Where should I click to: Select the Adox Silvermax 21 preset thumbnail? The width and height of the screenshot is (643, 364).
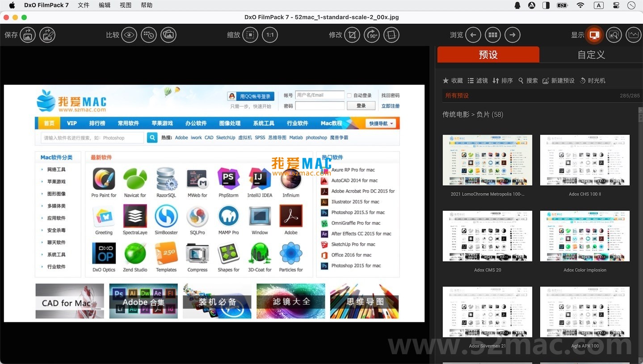click(x=488, y=312)
